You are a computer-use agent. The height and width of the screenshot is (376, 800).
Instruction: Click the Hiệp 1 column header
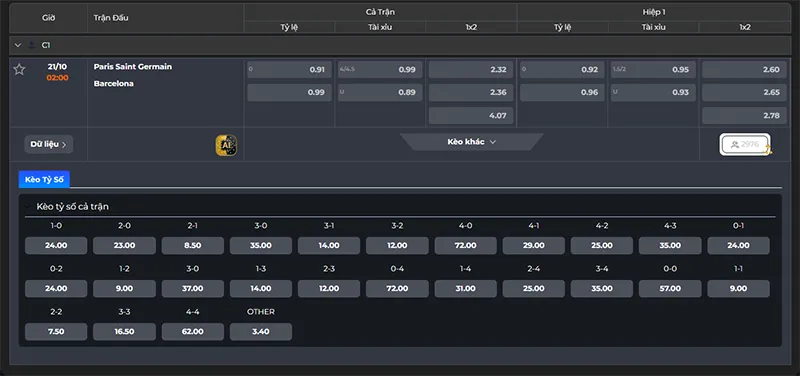654,12
